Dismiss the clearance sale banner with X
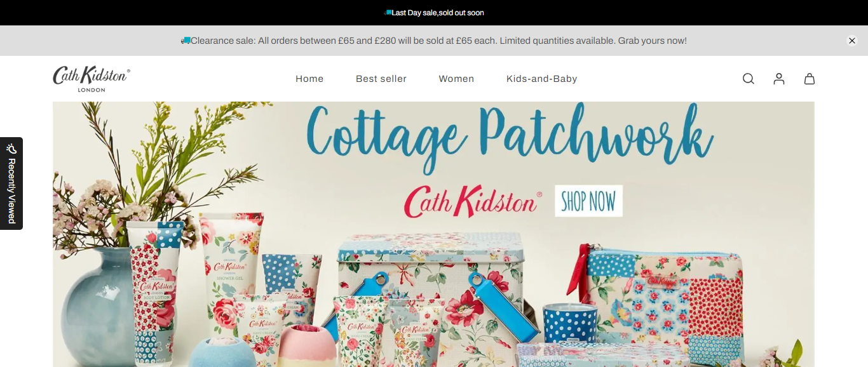Viewport: 868px width, 367px height. pyautogui.click(x=852, y=41)
